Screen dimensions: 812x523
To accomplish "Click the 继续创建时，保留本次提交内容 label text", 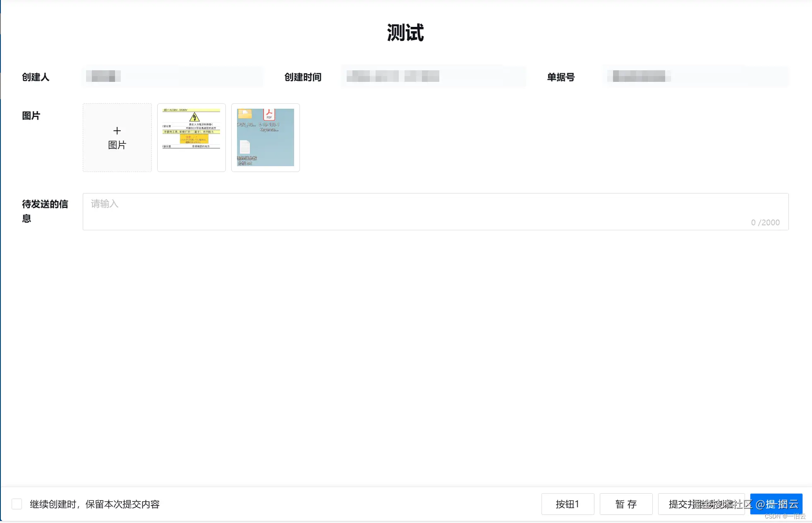I will [x=94, y=504].
